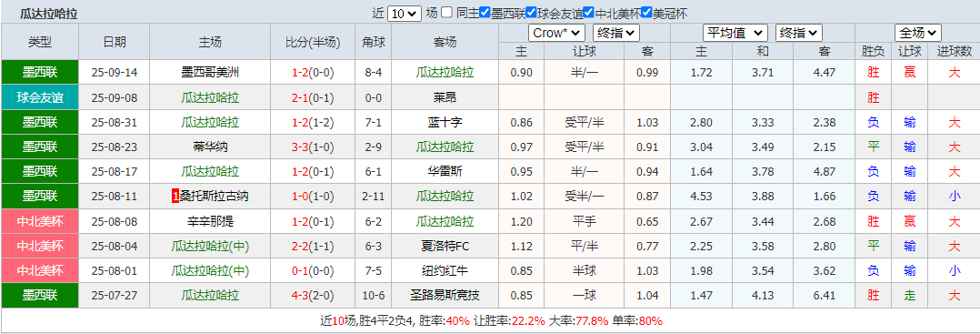Click the date 25-08-01
The image size is (980, 334).
115,271
